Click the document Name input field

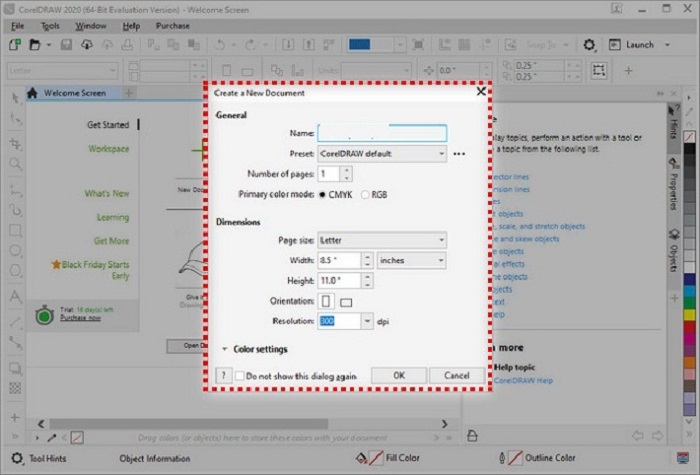click(x=382, y=133)
